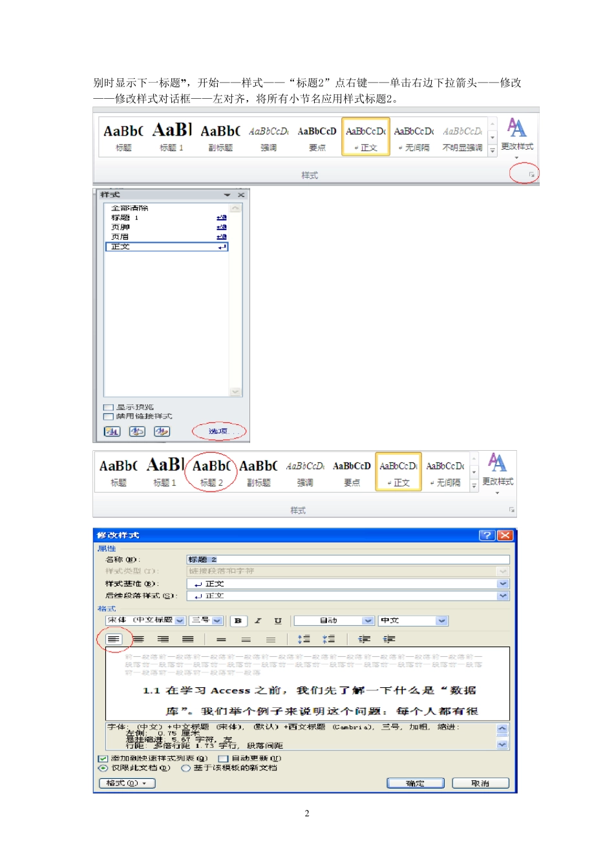This screenshot has width=614, height=868.
Task: Click the align-right icon in the 修改样式 dialog
Action: [163, 639]
